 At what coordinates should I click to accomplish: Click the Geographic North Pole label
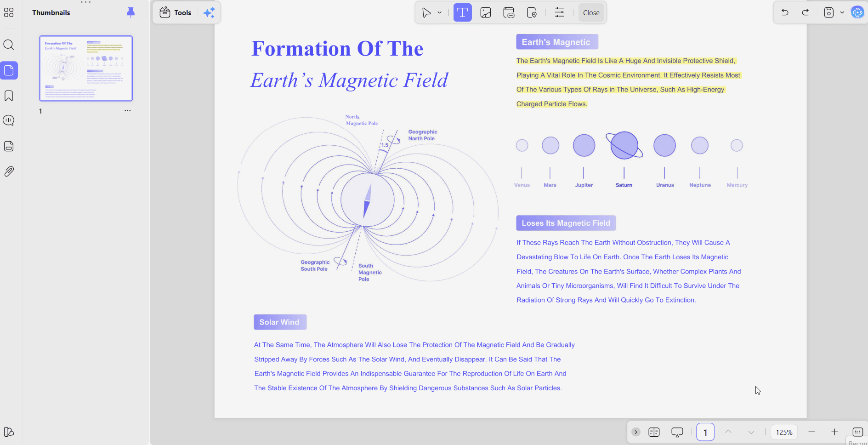(x=422, y=135)
